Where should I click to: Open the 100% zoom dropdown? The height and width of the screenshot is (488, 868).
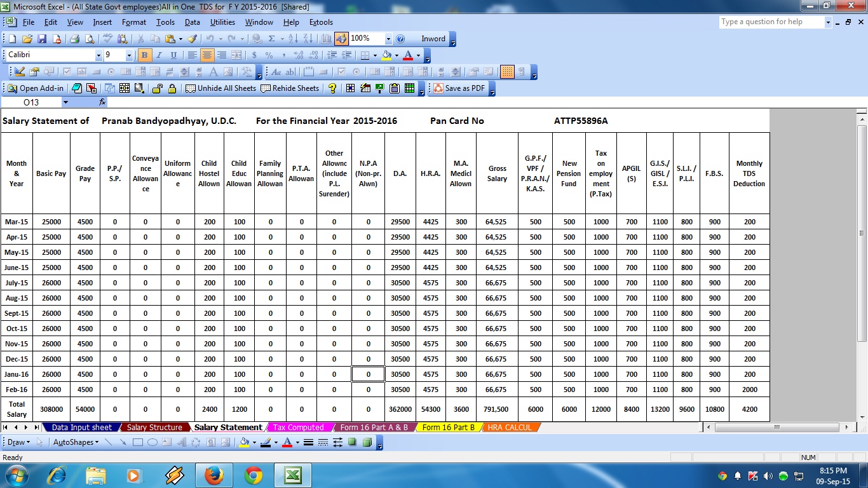coord(387,39)
